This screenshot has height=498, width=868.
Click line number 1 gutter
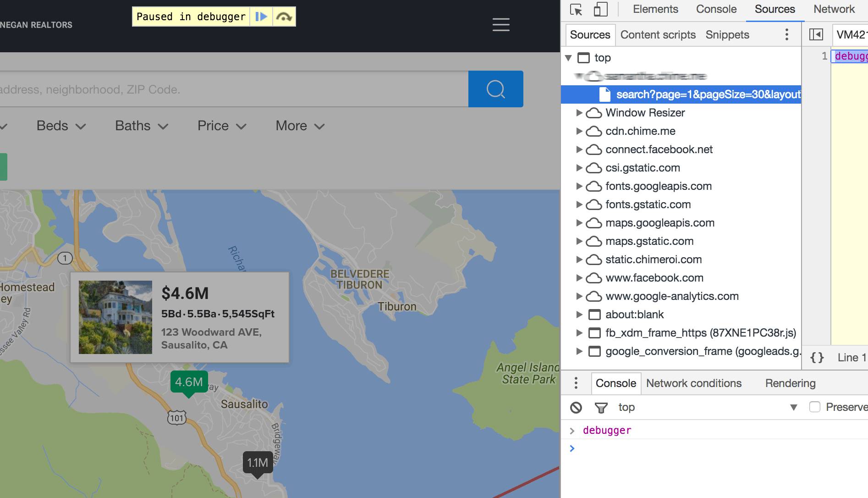(824, 56)
